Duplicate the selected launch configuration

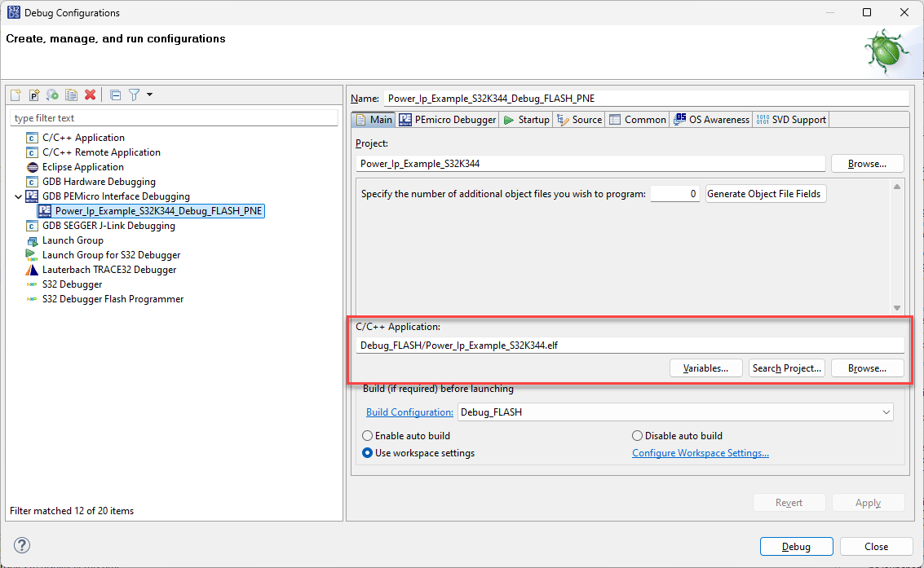tap(70, 95)
